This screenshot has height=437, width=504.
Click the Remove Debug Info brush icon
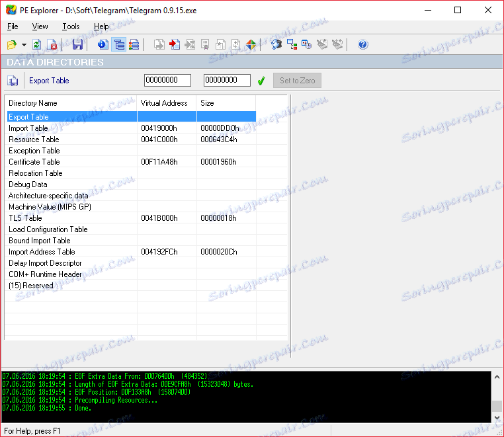[322, 44]
